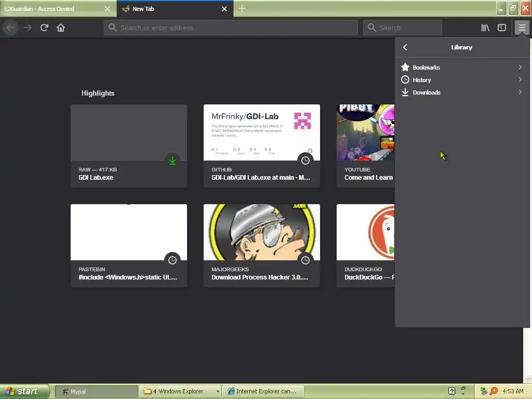The width and height of the screenshot is (532, 399).
Task: Close the E2Guardian Access Denied tab
Action: click(x=108, y=9)
